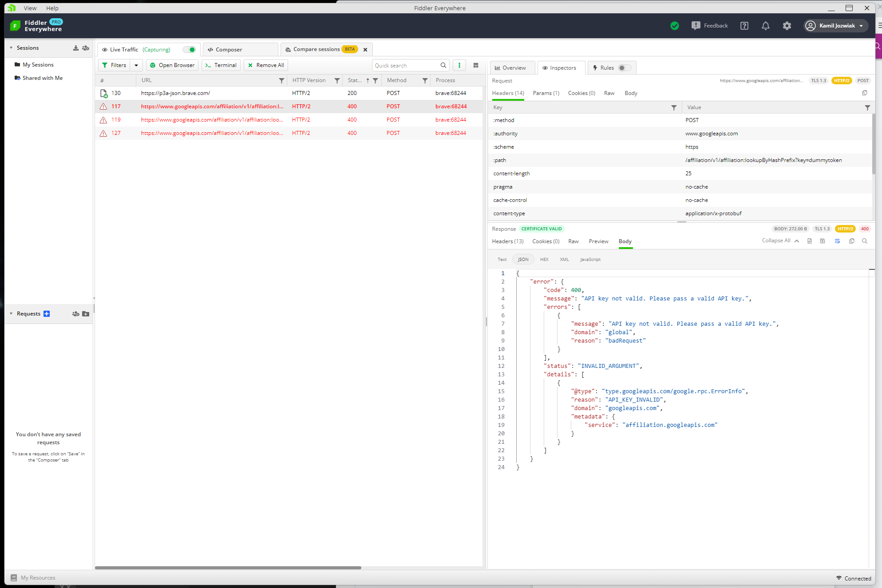
Task: Switch to the Composer tab
Action: click(241, 49)
